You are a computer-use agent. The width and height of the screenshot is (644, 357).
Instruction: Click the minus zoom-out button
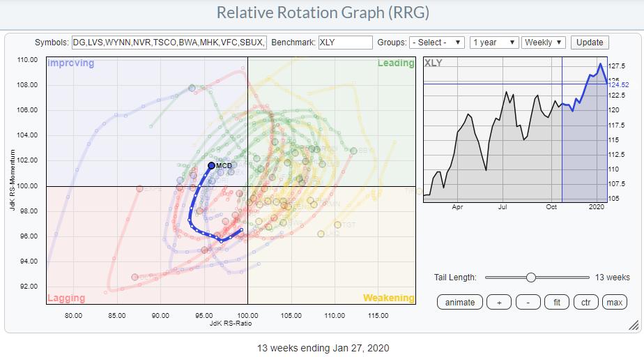(528, 302)
